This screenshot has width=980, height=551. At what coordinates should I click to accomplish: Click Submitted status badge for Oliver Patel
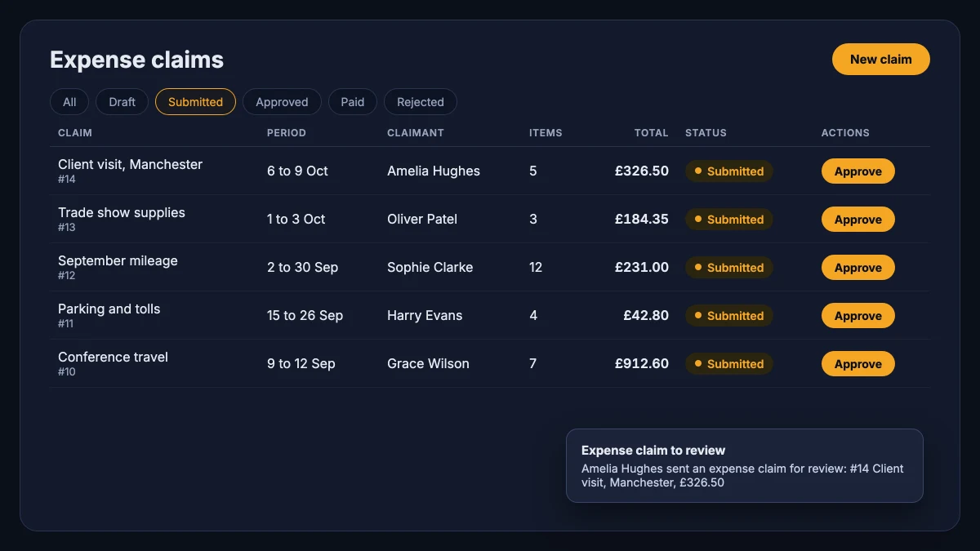click(729, 220)
